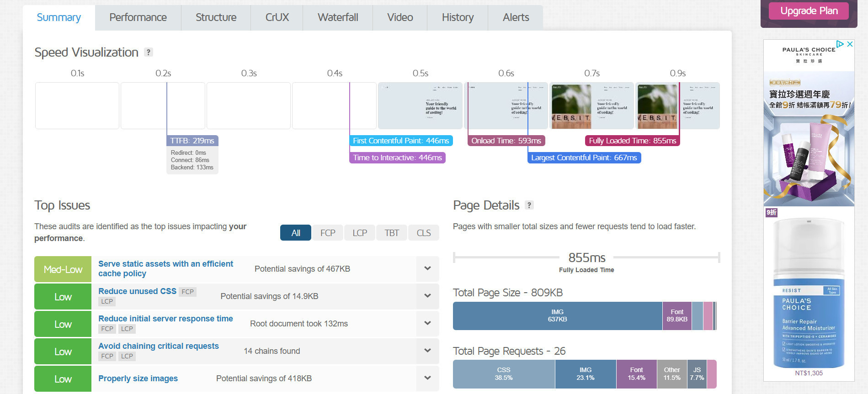Expand the static assets cache policy issue
This screenshot has height=394, width=868.
click(x=427, y=268)
